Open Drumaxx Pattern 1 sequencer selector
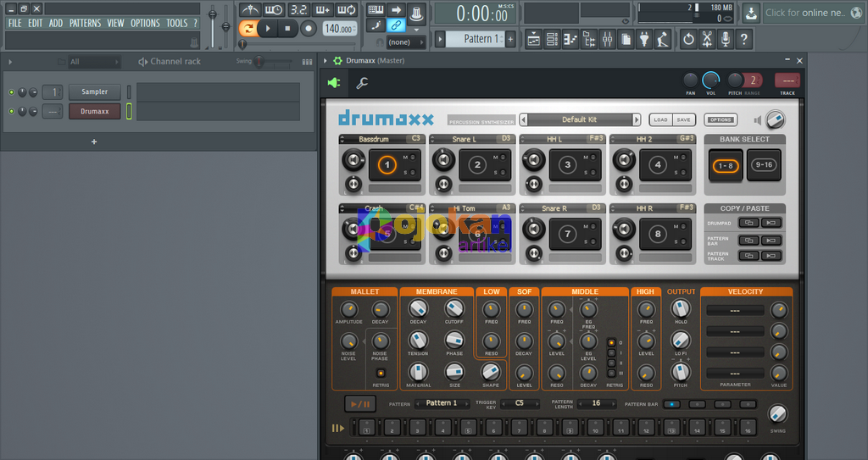Screen dimensions: 868x460 coord(442,403)
